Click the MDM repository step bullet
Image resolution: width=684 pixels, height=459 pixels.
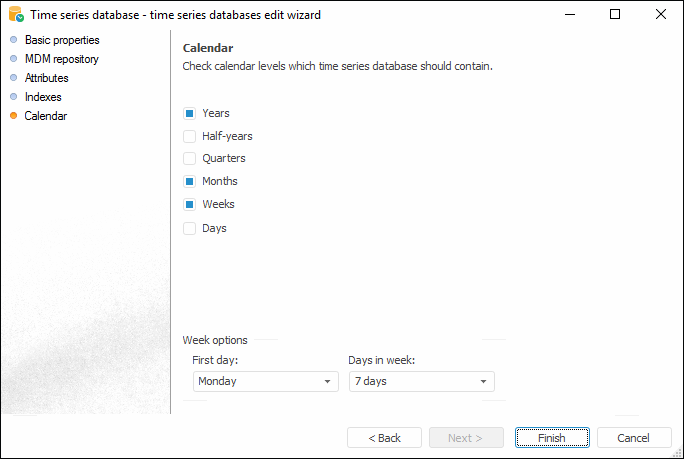[x=13, y=59]
